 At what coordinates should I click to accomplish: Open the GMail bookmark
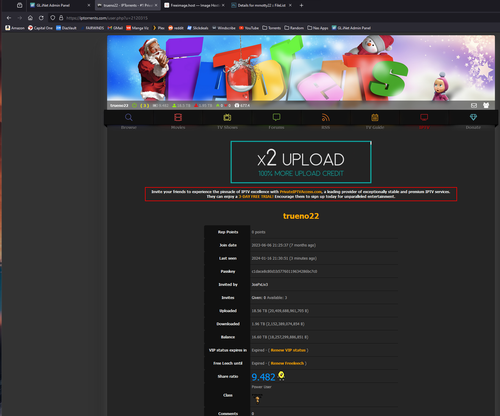tap(115, 28)
